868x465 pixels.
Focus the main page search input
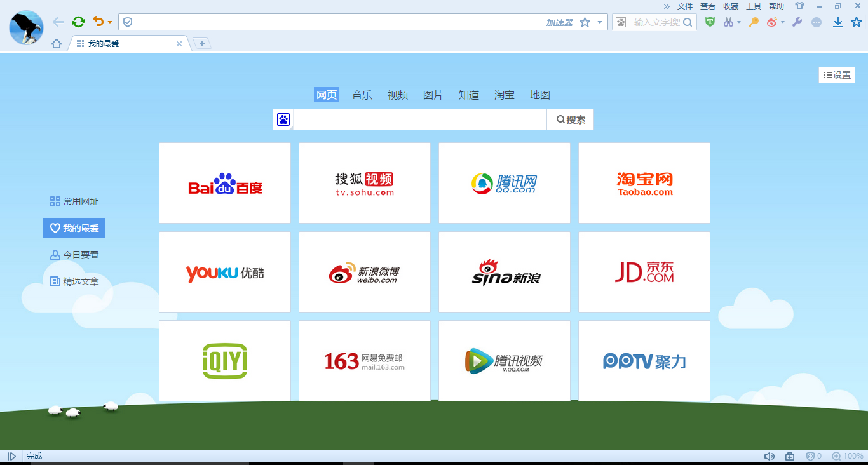[x=419, y=119]
